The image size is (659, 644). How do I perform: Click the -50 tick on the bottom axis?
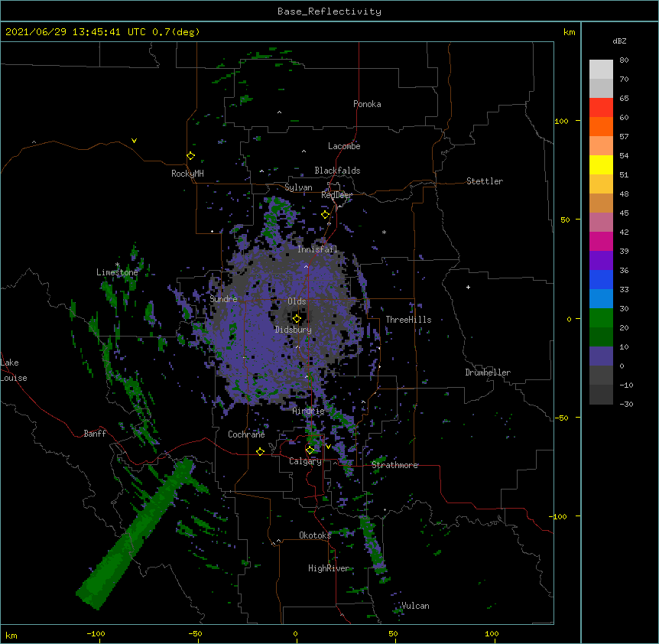pyautogui.click(x=195, y=633)
